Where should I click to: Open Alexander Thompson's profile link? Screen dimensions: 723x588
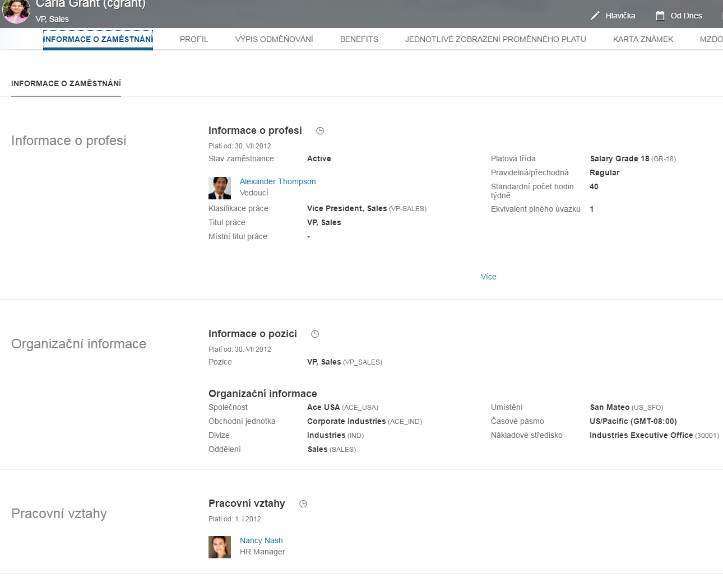click(278, 181)
